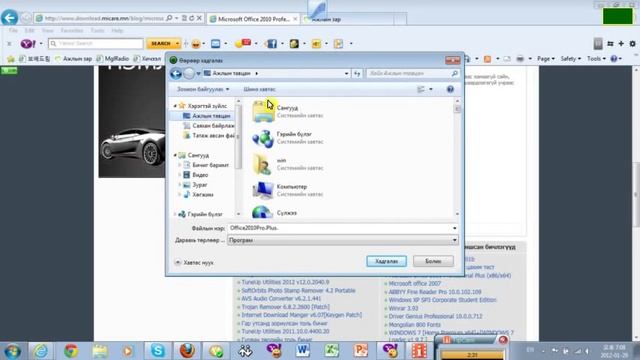Image resolution: width=640 pixels, height=360 pixels.
Task: Open the Organize (Зохион байгуулах) menu in dialog
Action: click(203, 89)
